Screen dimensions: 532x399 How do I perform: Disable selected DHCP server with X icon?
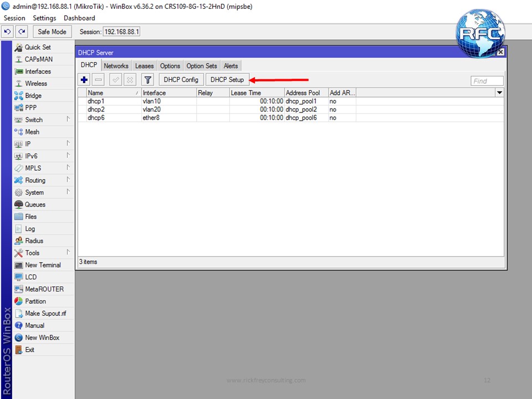(x=130, y=80)
